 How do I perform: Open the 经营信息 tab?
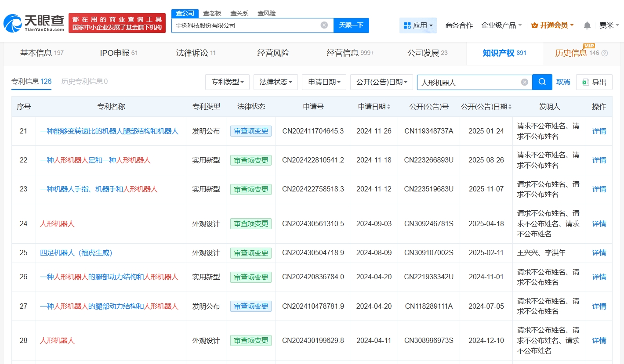(350, 53)
